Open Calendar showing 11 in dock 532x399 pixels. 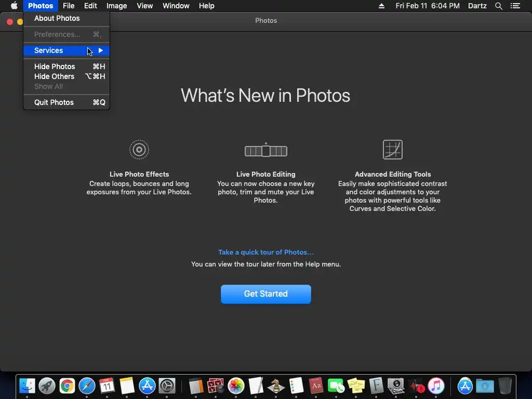point(107,386)
